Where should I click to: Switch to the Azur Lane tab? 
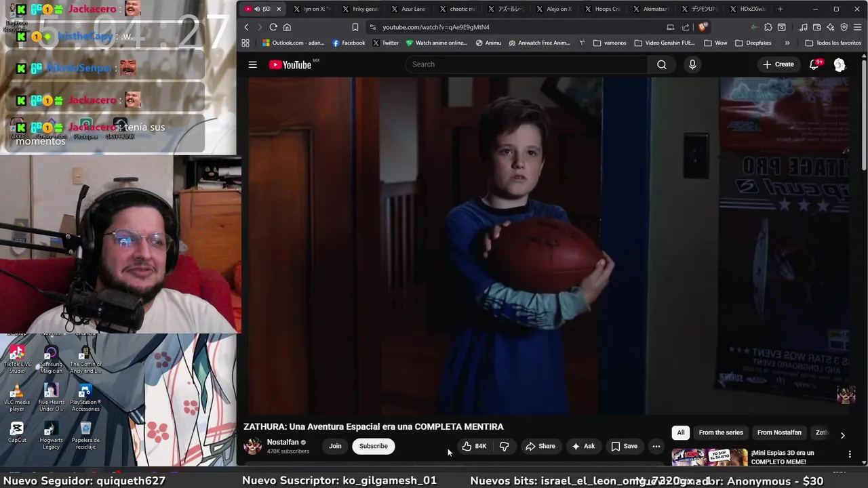pos(409,9)
